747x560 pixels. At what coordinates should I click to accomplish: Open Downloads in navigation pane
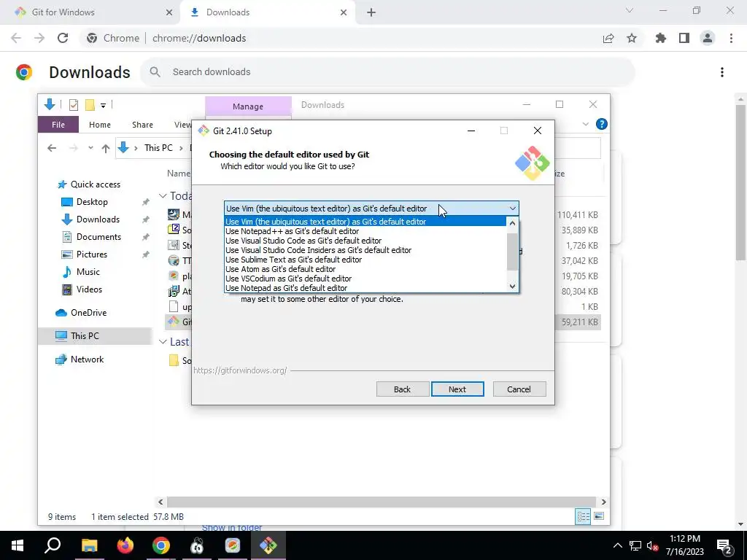click(x=98, y=219)
